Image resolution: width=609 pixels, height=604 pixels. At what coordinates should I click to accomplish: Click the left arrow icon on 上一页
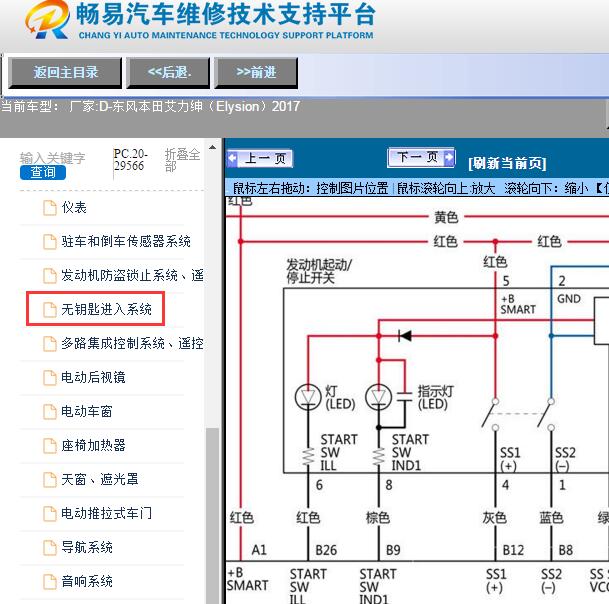coord(233,158)
